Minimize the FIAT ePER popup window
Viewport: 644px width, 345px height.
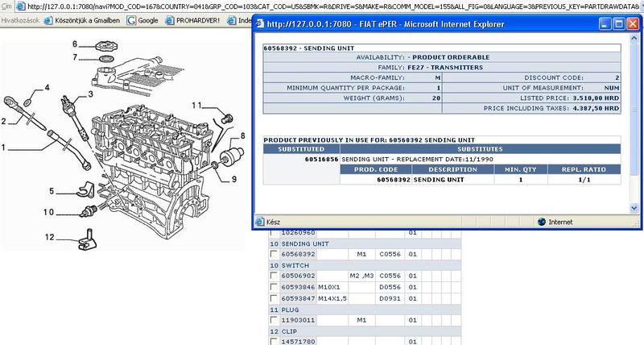pyautogui.click(x=605, y=24)
